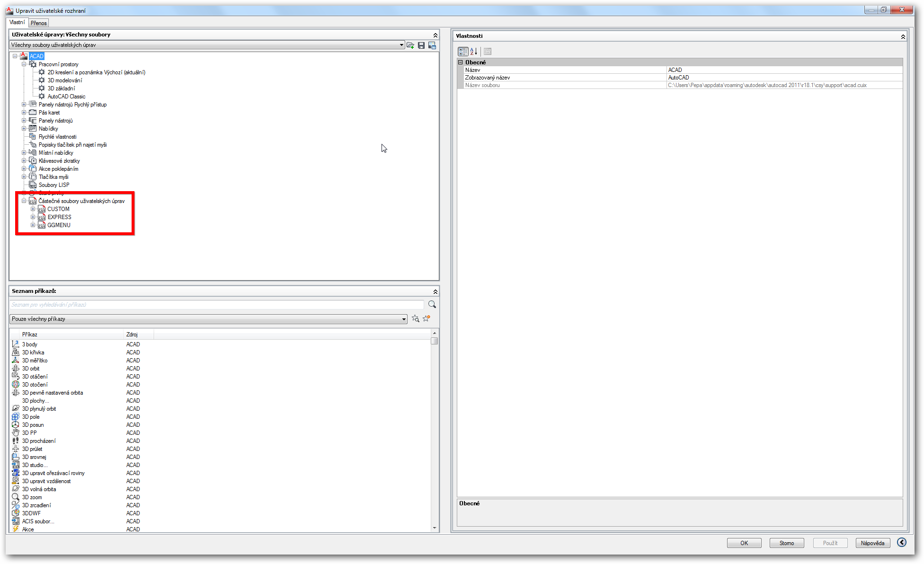
Task: Click the ACIS soubor command icon
Action: [16, 521]
